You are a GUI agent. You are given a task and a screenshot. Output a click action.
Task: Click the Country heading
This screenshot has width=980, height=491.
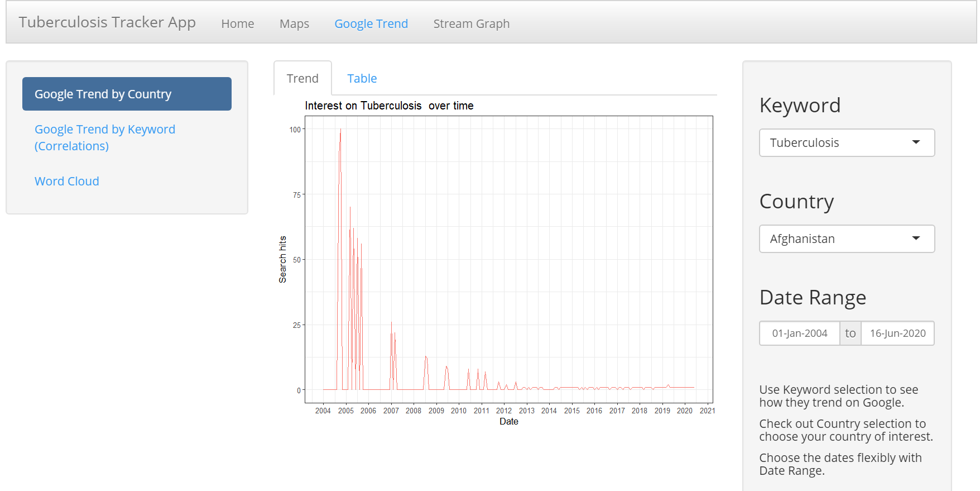pyautogui.click(x=796, y=201)
